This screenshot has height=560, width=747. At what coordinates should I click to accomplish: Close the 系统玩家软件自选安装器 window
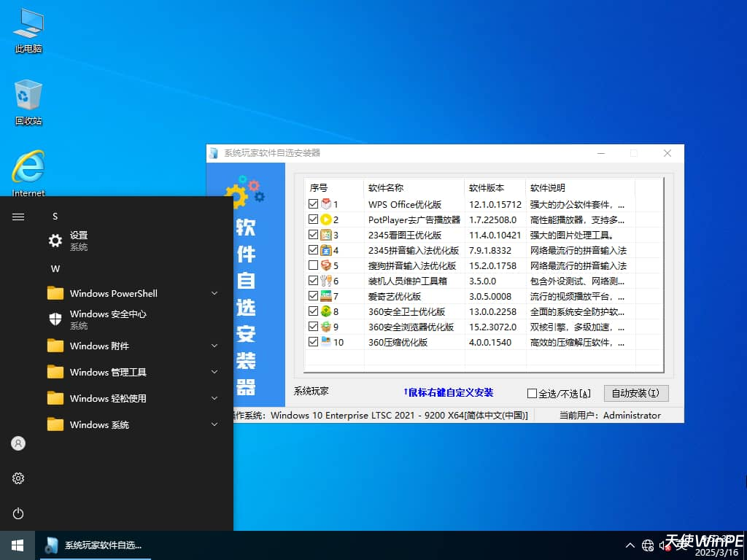(x=667, y=153)
